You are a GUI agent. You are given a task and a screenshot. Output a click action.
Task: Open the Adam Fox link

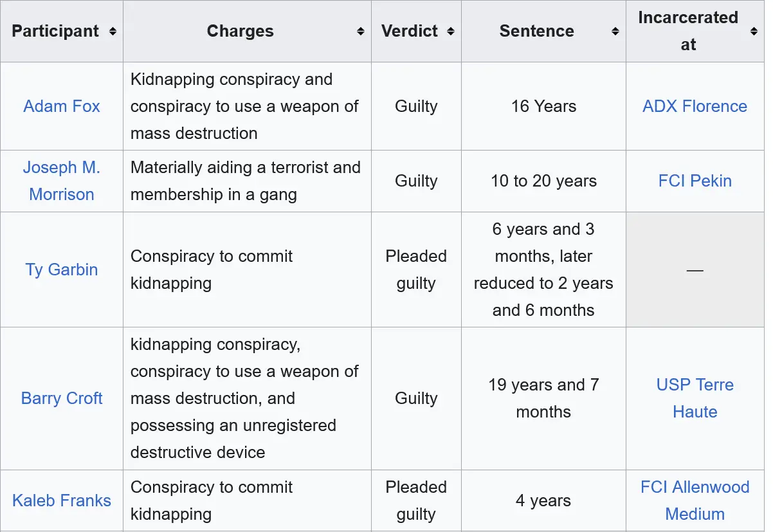pyautogui.click(x=62, y=106)
